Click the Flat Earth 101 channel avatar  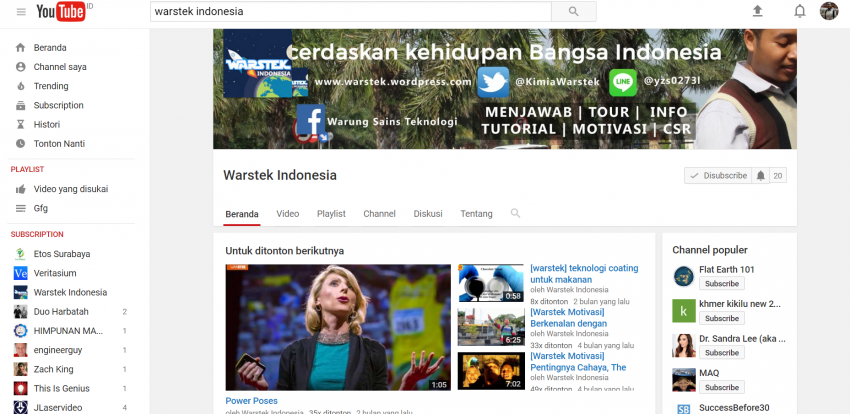(x=684, y=276)
